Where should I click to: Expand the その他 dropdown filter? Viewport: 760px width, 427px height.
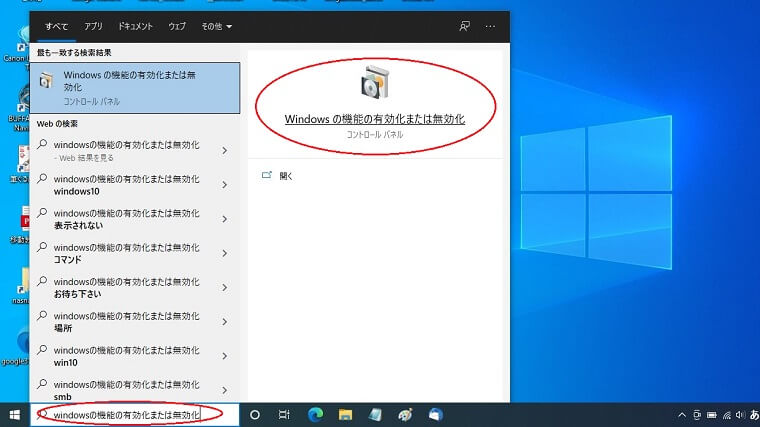216,26
